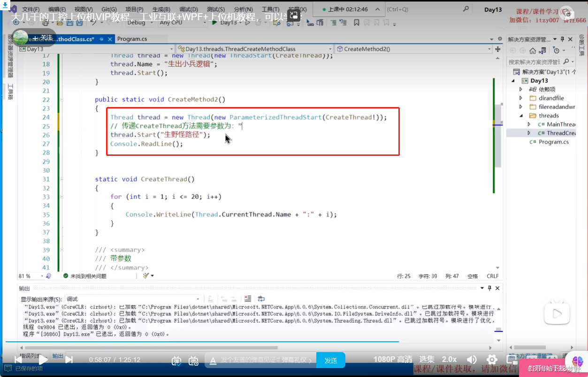Change the 2.0x playback speed
The width and height of the screenshot is (588, 377).
(449, 359)
